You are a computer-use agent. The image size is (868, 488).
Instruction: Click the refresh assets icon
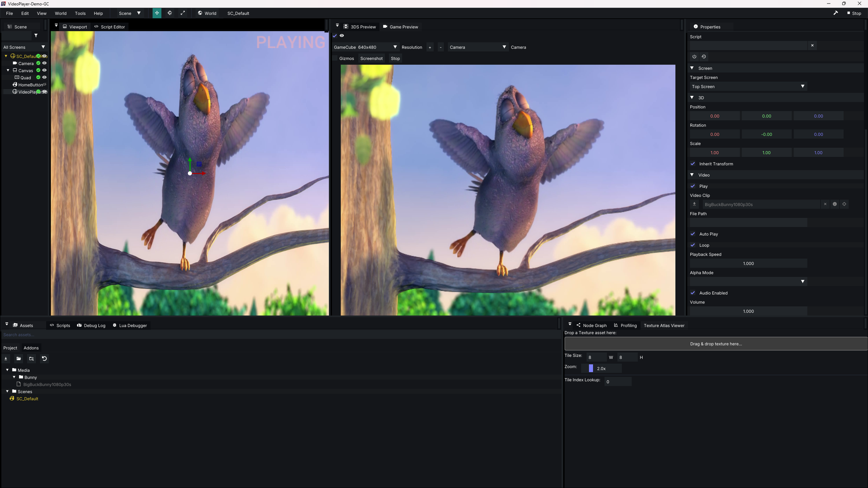(x=44, y=359)
